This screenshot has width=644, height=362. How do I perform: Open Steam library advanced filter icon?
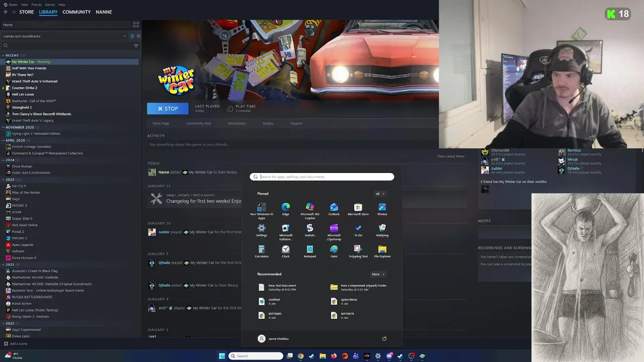(x=136, y=46)
